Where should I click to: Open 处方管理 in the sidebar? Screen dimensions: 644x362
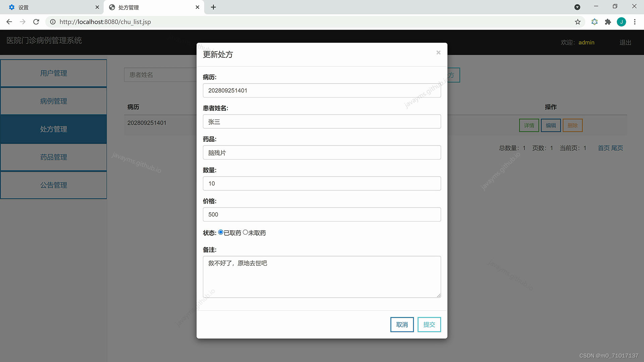54,129
